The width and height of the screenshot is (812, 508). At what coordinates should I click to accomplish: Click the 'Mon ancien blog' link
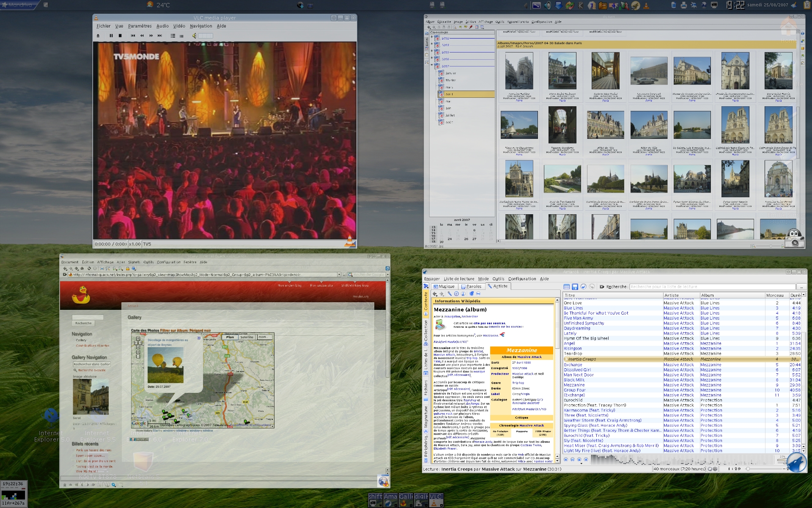click(289, 286)
